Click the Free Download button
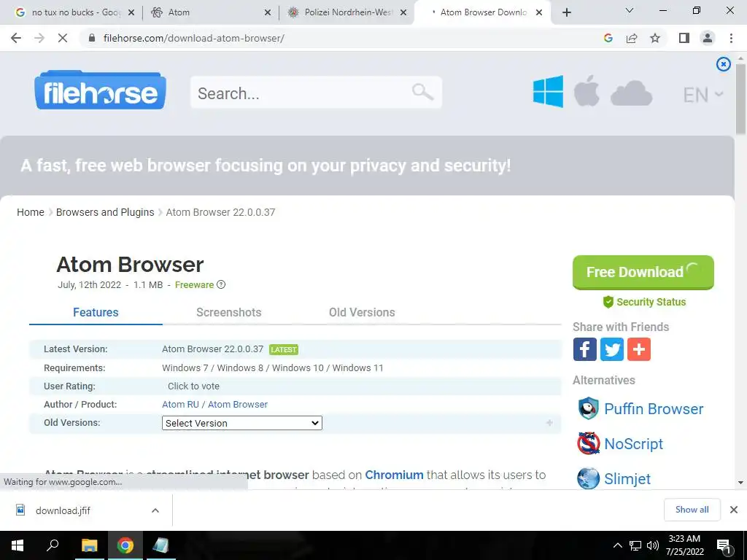The image size is (747, 560). (x=643, y=273)
